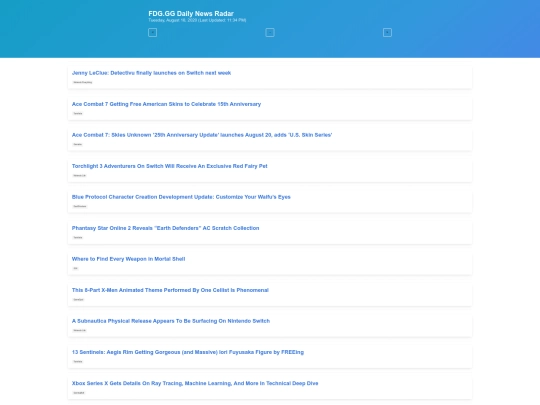This screenshot has height=405, width=540.
Task: Open the Xbox Series X Technical Deep Dive headline
Action: [195, 383]
